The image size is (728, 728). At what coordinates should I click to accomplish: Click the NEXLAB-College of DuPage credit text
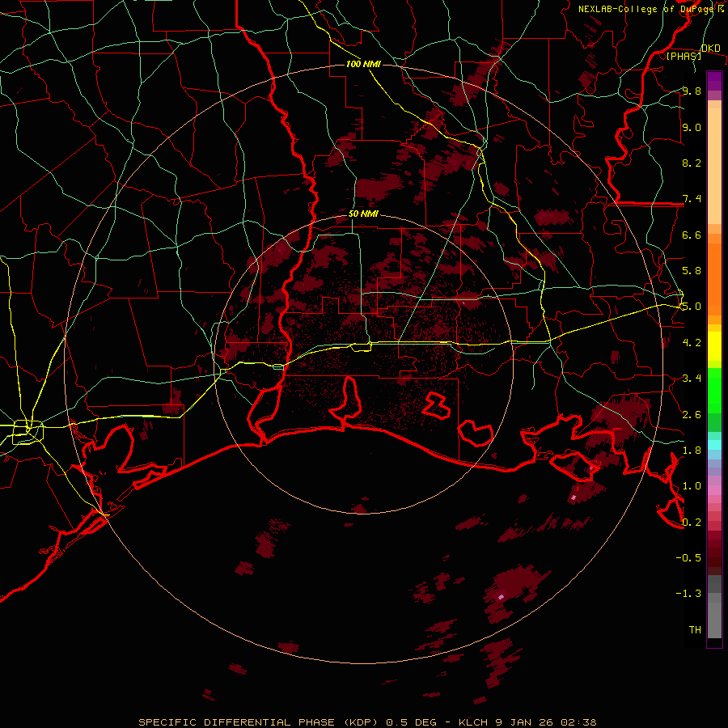[650, 9]
